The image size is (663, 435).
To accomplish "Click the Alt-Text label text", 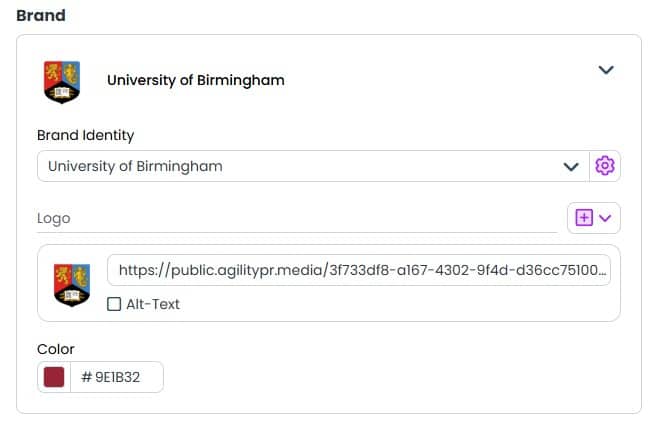I will coord(153,304).
